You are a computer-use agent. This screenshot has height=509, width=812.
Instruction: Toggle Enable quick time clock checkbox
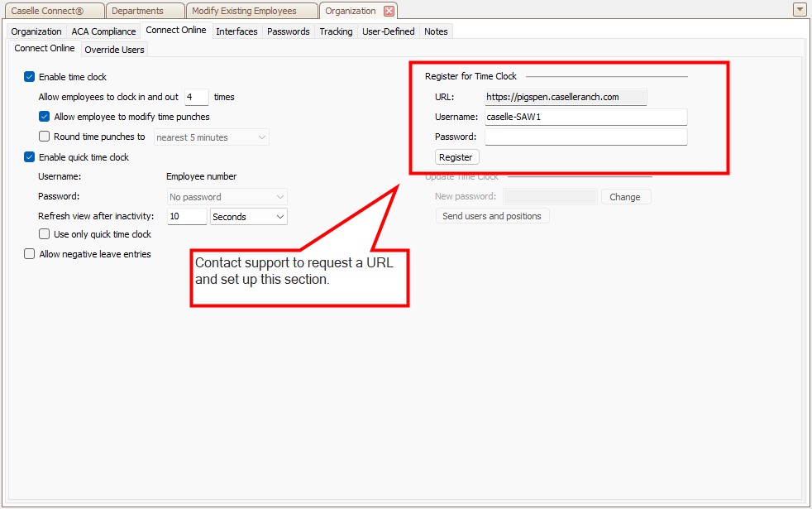tap(30, 157)
